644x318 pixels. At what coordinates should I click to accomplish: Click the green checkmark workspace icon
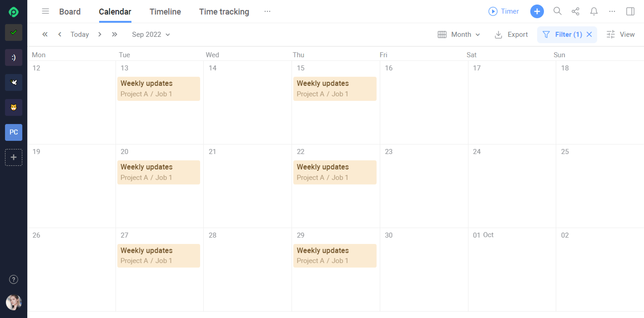[x=14, y=32]
